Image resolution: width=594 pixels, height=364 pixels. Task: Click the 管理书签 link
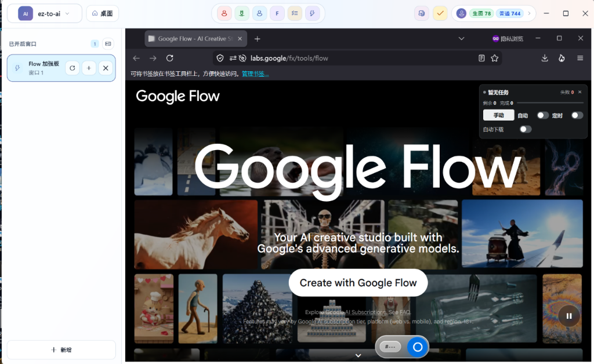pyautogui.click(x=255, y=74)
